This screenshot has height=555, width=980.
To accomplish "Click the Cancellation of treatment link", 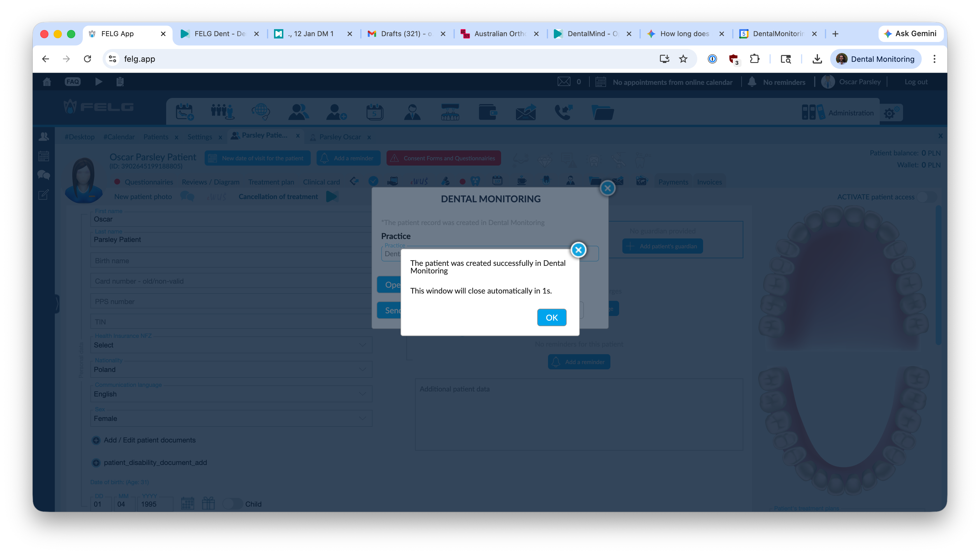I will pyautogui.click(x=278, y=196).
